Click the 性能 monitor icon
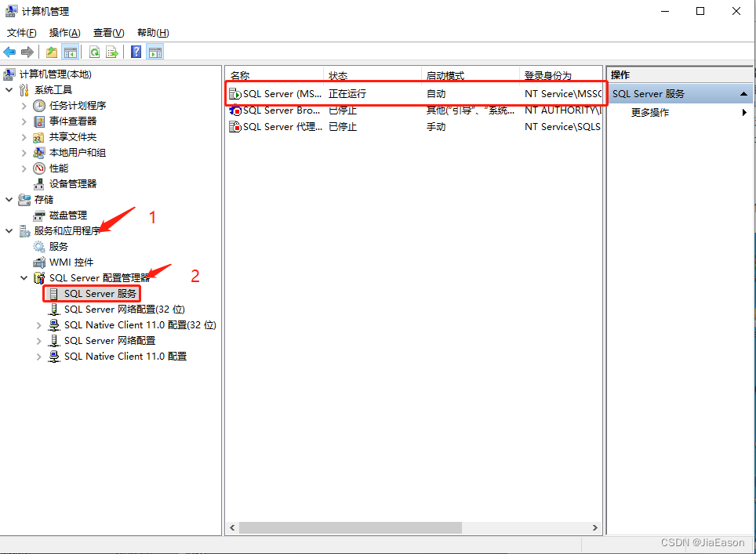The height and width of the screenshot is (554, 756). point(39,168)
